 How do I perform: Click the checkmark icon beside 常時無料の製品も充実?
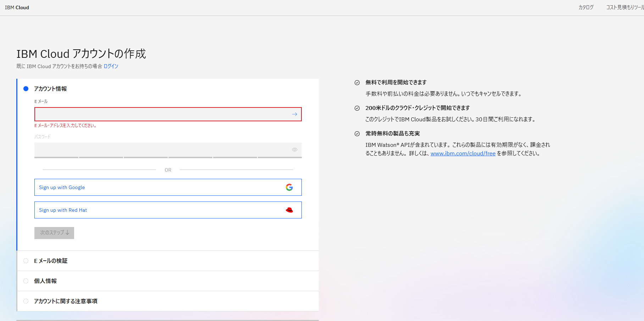357,134
